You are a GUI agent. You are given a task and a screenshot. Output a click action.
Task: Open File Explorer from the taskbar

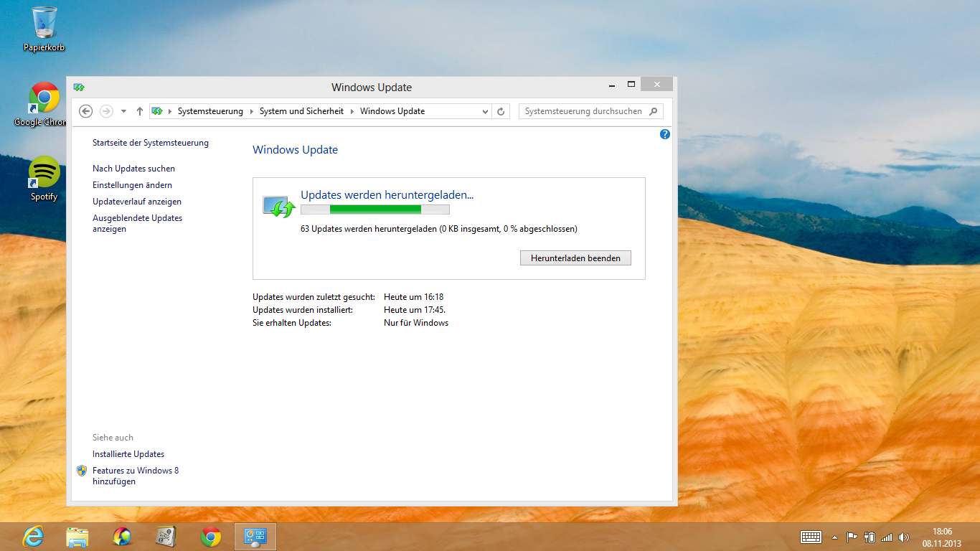coord(77,537)
